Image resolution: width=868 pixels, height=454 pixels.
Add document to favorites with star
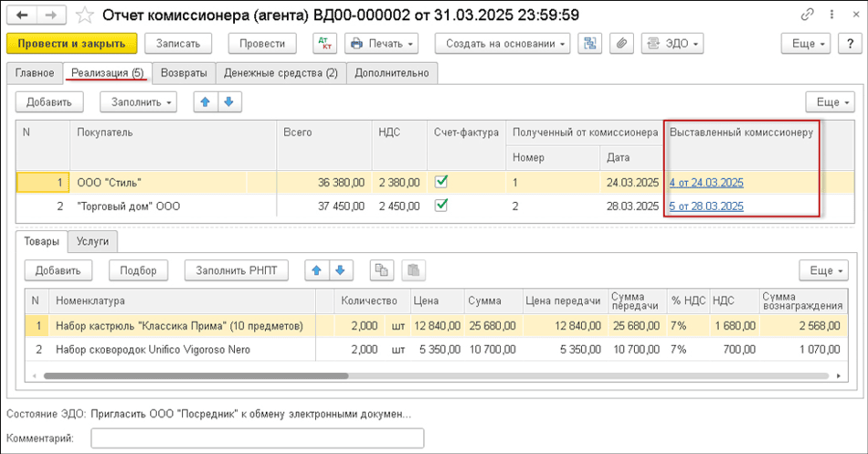[84, 15]
